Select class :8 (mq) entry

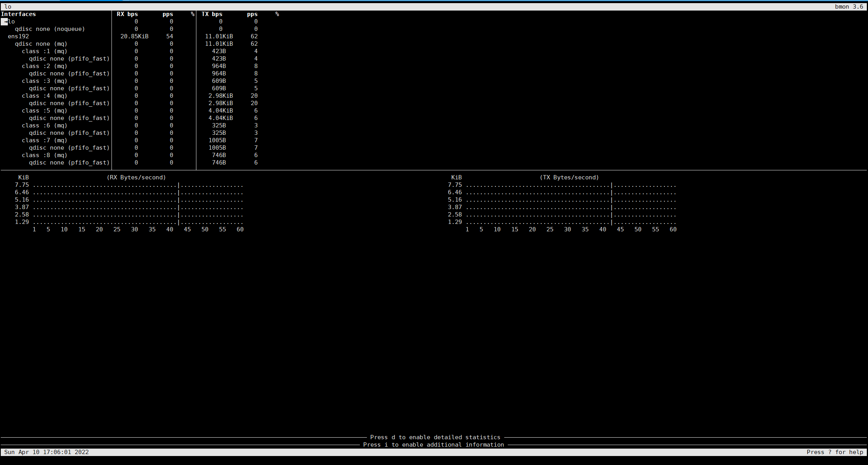click(44, 155)
